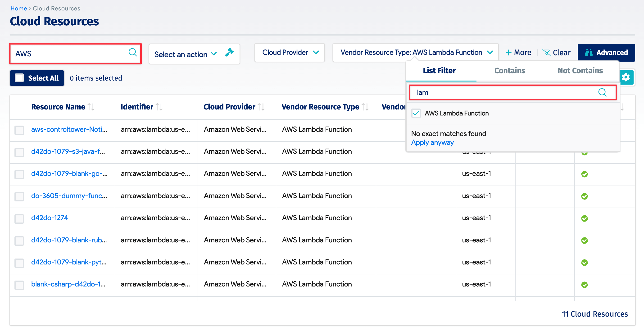Click the green status check icon for d42do-1274
Viewport: 644px width, 327px height.
pos(584,218)
